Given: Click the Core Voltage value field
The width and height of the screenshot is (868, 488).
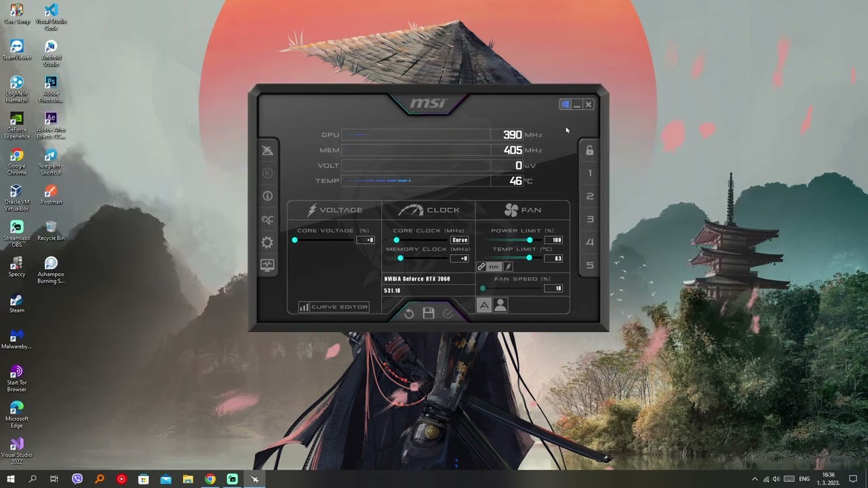Looking at the screenshot, I should click(x=366, y=240).
